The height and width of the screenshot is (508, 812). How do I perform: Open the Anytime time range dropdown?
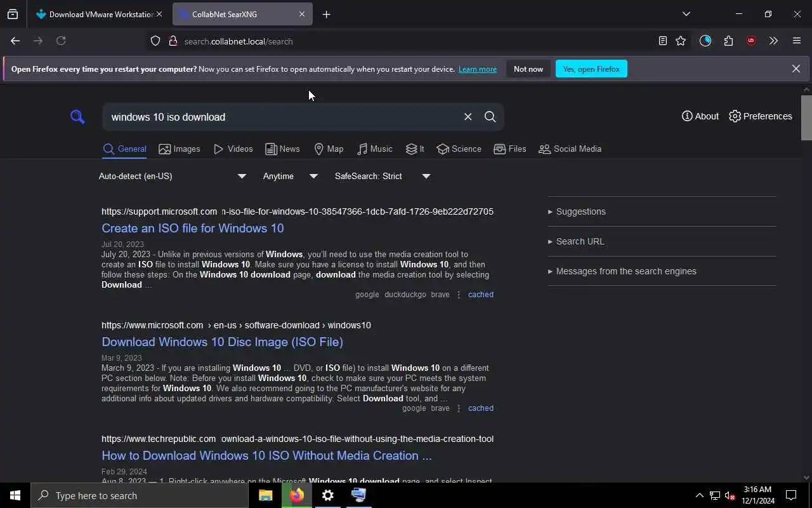(291, 176)
